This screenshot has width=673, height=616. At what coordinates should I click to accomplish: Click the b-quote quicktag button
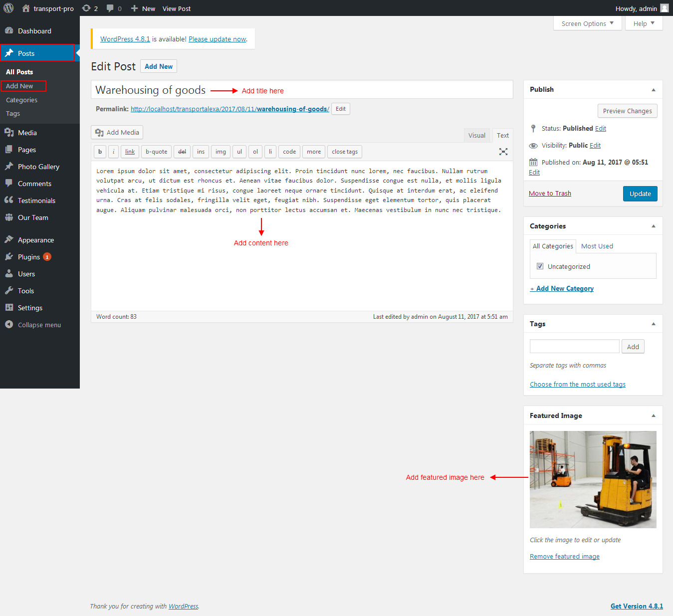156,152
